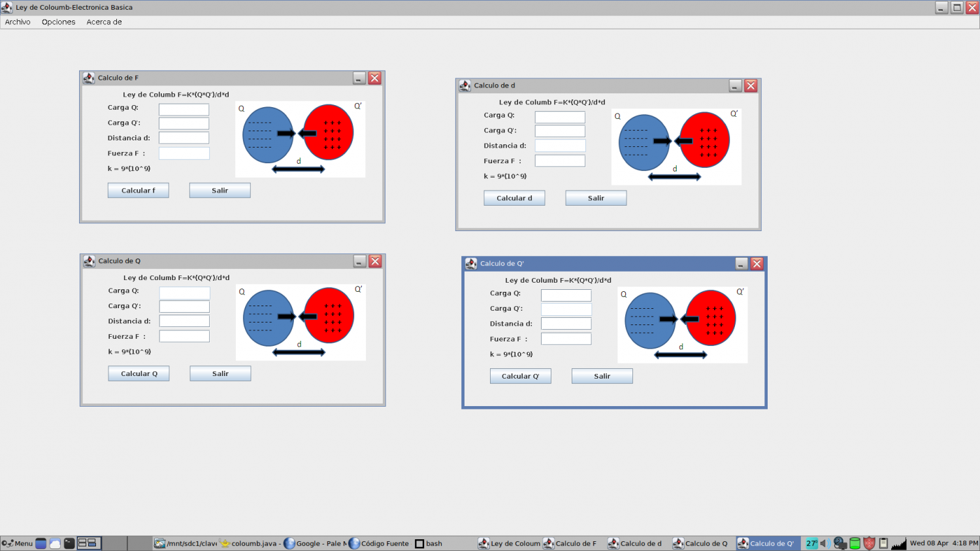Launch the terminal icon in taskbar
The height and width of the screenshot is (551, 980).
tap(69, 543)
